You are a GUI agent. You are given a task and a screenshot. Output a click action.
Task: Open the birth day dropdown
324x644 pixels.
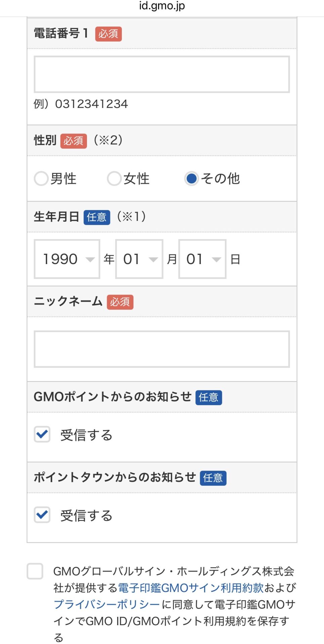pyautogui.click(x=202, y=259)
